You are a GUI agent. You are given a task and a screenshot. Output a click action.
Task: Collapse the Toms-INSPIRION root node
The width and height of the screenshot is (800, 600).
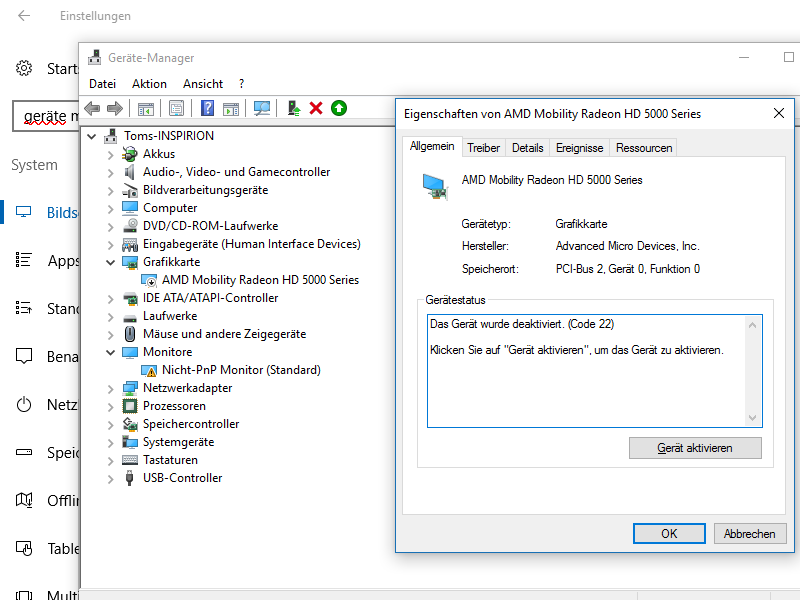[92, 136]
